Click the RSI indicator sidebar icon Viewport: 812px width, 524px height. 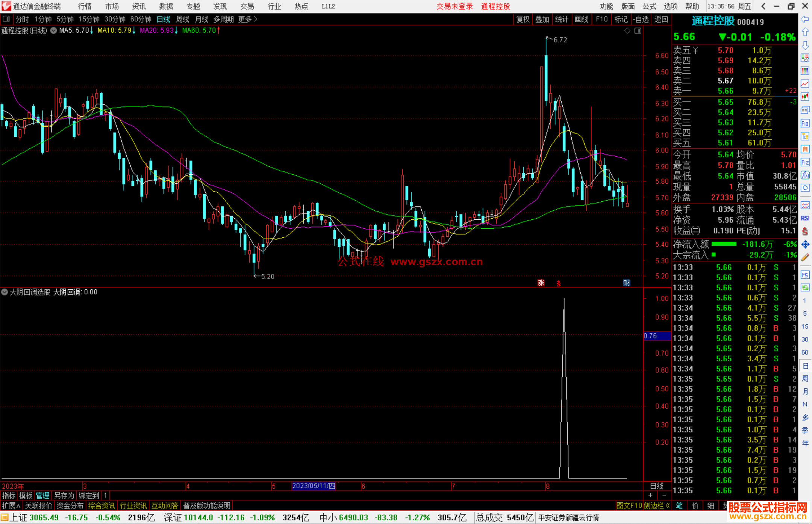[805, 218]
